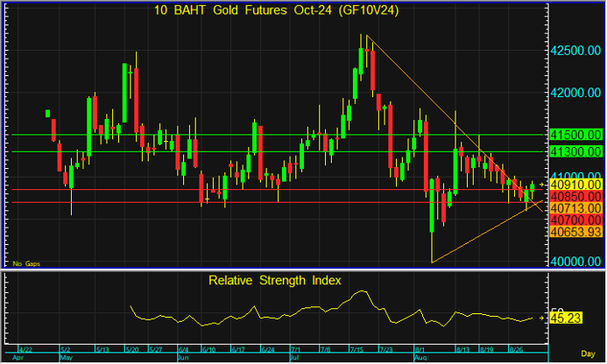Select the green 41500.00 price label
This screenshot has height=364, width=607.
tap(575, 135)
